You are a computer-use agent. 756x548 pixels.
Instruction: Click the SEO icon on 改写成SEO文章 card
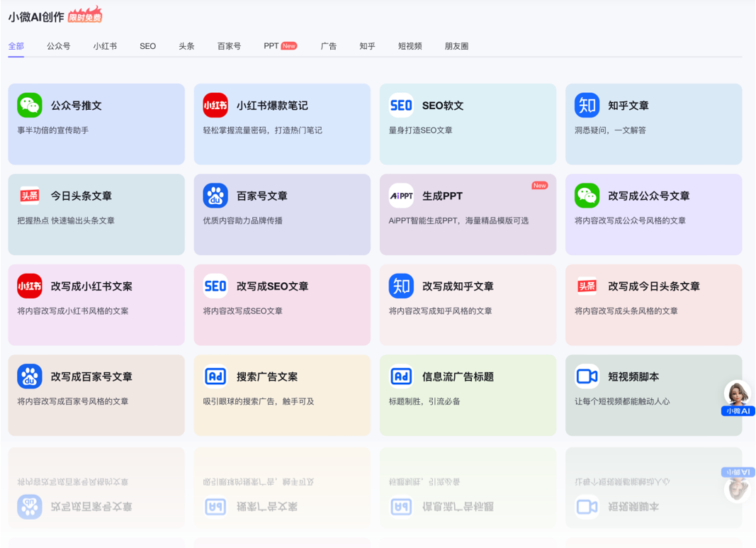click(215, 286)
